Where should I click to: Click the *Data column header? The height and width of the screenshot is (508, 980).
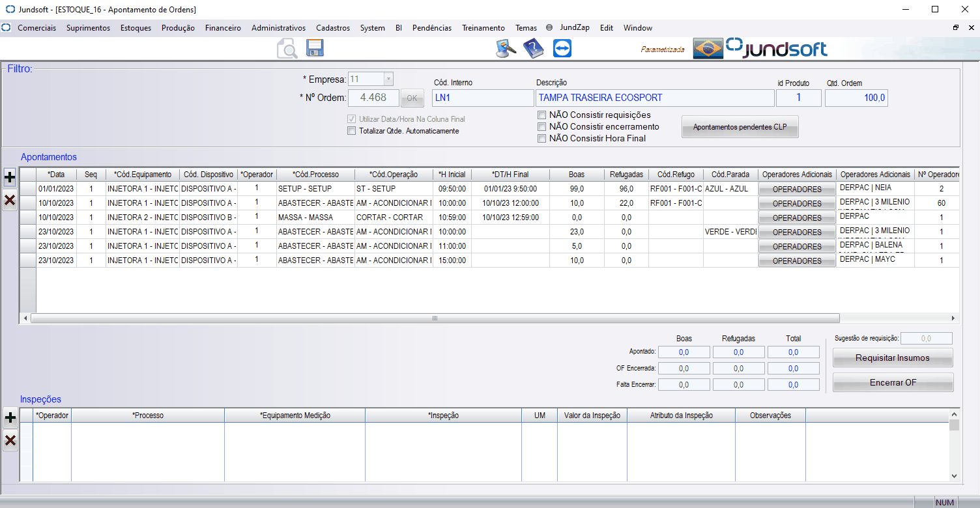pos(56,175)
